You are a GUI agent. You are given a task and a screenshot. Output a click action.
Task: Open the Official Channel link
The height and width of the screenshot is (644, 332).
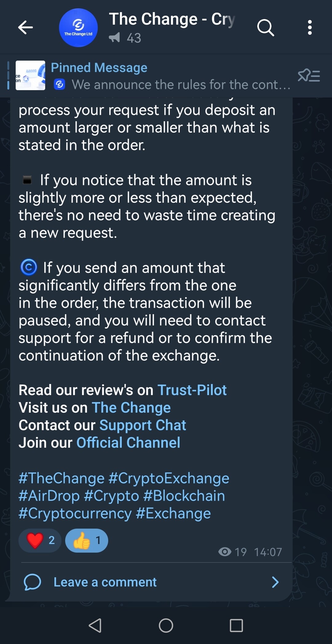click(x=128, y=443)
